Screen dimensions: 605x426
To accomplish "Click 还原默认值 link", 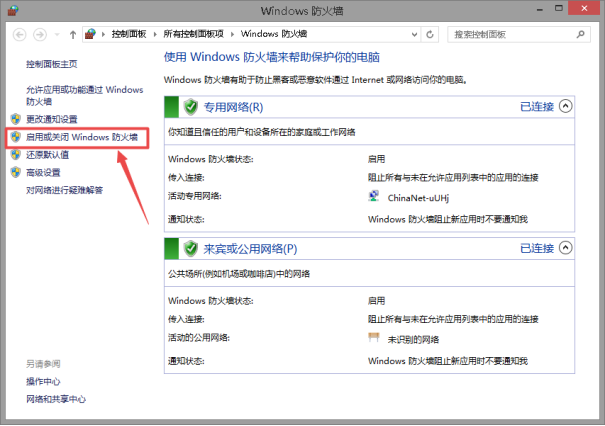I will pos(47,155).
